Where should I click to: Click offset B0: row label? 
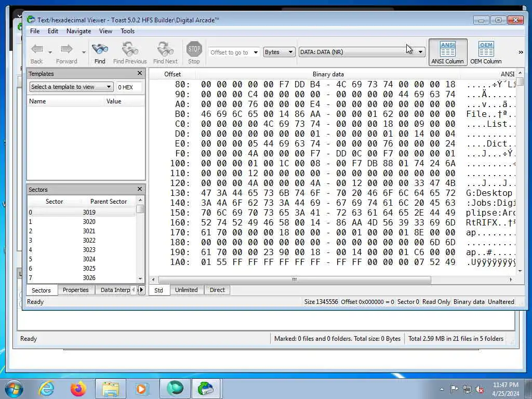(x=182, y=114)
